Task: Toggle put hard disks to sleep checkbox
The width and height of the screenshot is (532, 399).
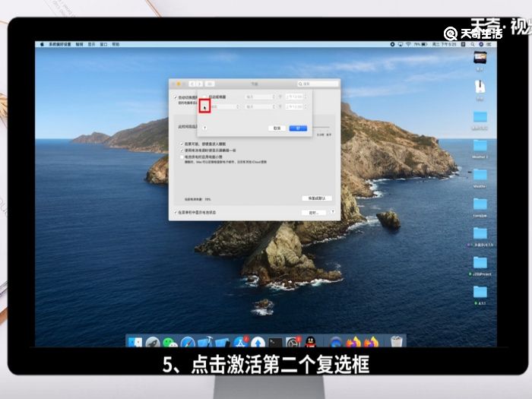Action: pyautogui.click(x=182, y=144)
